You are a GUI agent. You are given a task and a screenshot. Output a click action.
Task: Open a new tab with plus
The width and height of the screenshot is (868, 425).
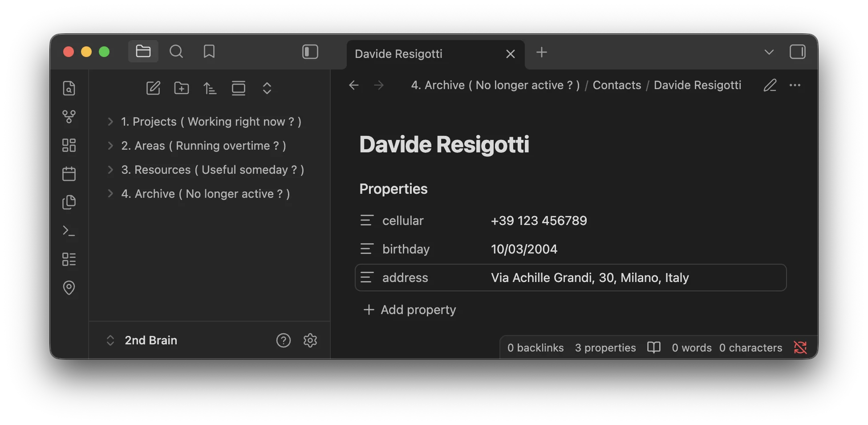(x=542, y=52)
